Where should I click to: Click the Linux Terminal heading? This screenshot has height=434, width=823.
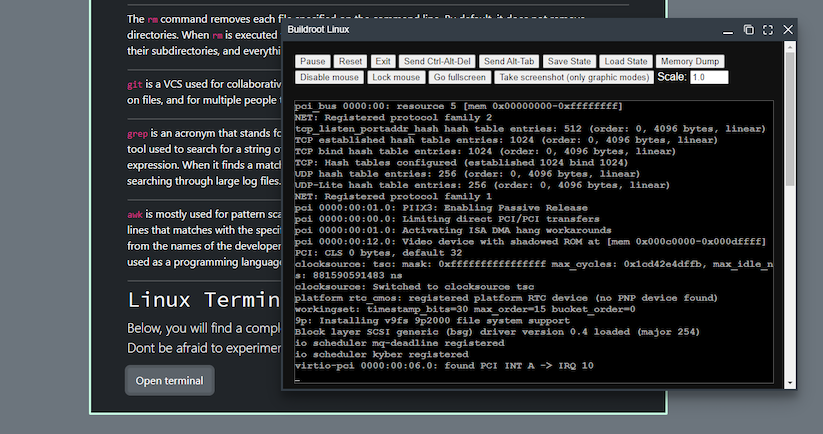(205, 300)
